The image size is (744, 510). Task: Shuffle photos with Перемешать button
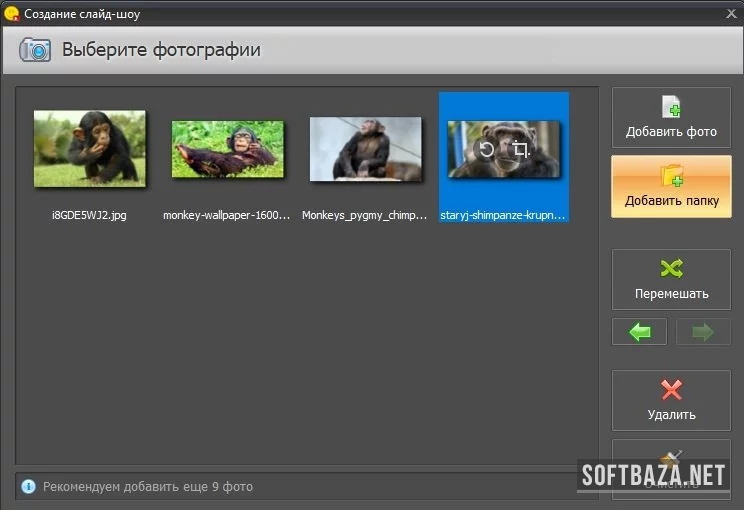(671, 279)
